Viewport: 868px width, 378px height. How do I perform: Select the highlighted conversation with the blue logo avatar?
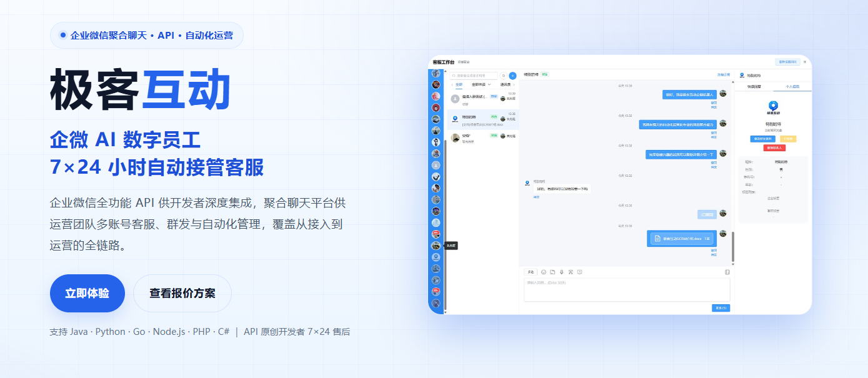(x=483, y=119)
